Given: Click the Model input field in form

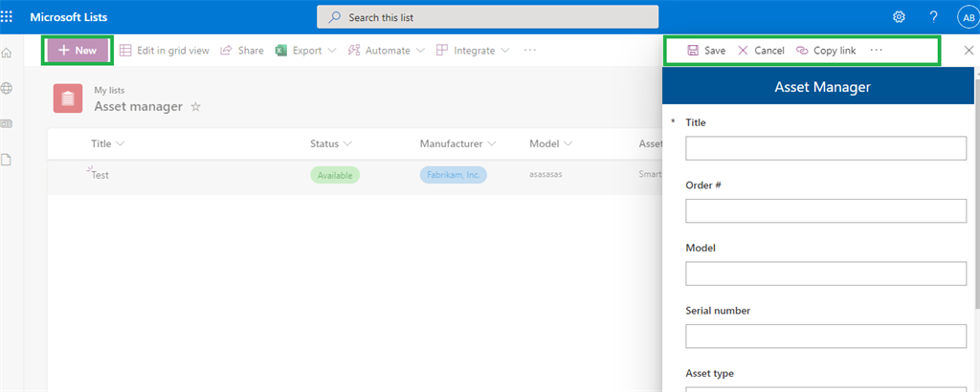Looking at the screenshot, I should click(x=826, y=273).
